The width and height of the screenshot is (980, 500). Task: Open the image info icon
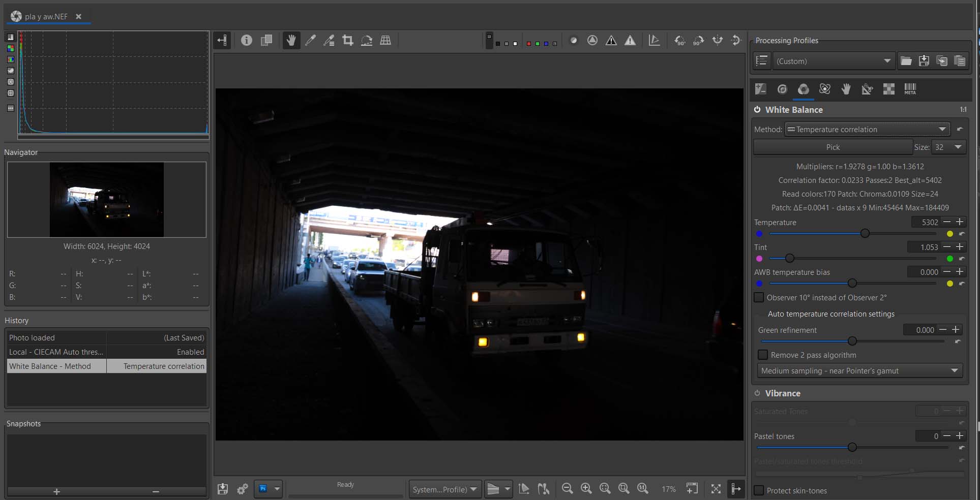[247, 41]
